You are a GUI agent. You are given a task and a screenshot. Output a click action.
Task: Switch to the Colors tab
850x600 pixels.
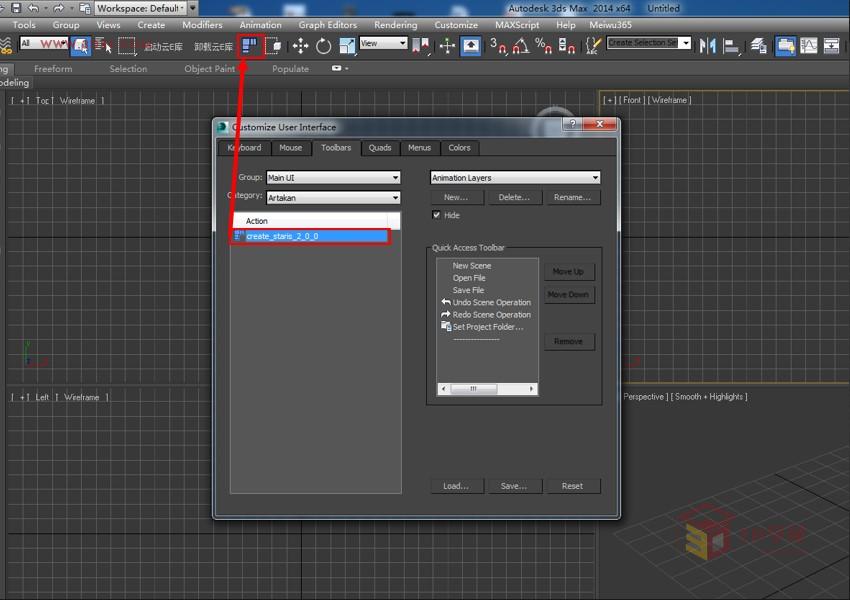coord(460,148)
